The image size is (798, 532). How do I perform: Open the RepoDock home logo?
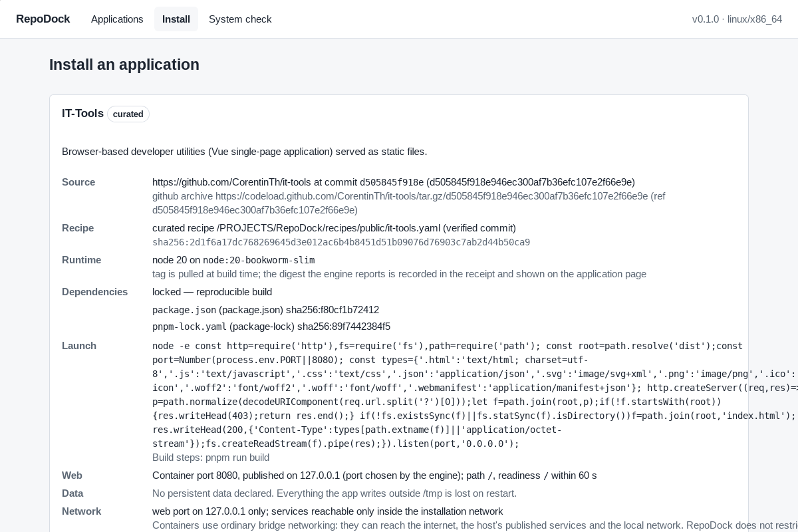[x=43, y=19]
